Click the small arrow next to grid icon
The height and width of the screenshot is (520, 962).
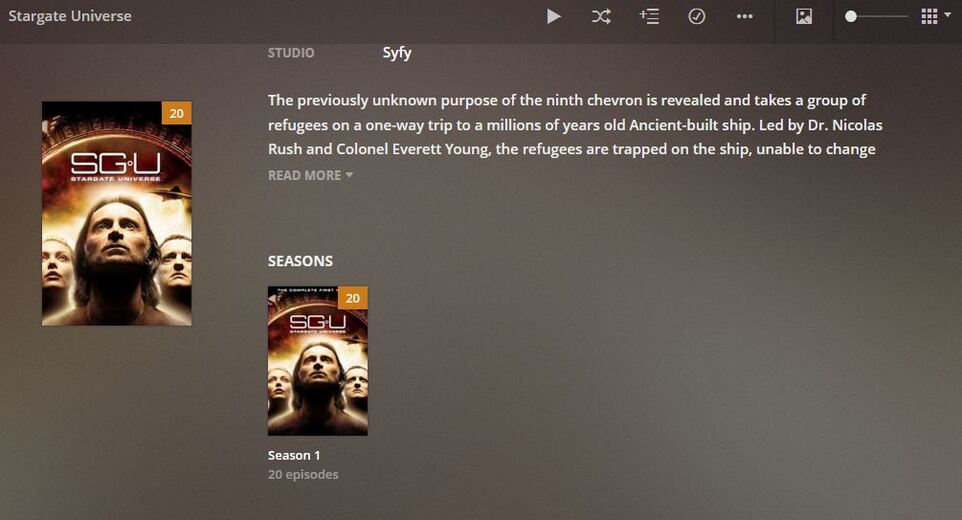pyautogui.click(x=948, y=15)
